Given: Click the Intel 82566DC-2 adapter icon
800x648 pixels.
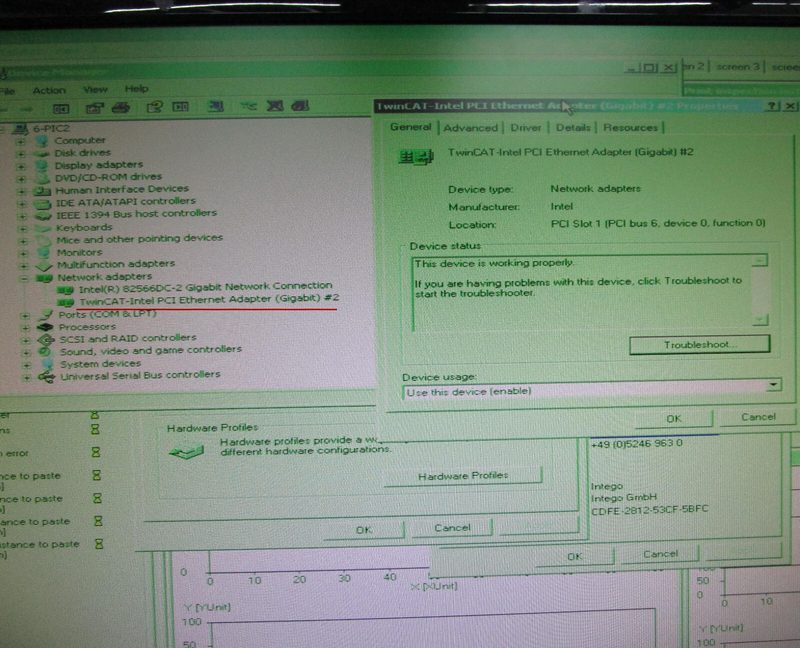Looking at the screenshot, I should click(65, 290).
